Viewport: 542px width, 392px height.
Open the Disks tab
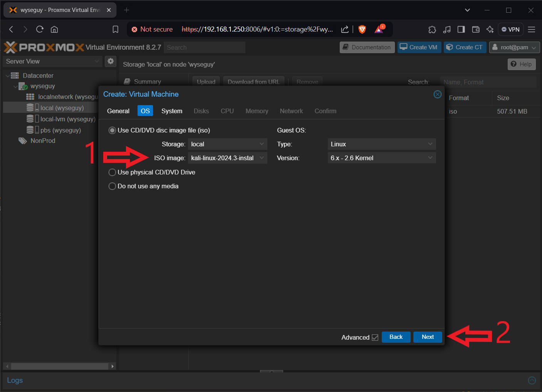click(201, 111)
